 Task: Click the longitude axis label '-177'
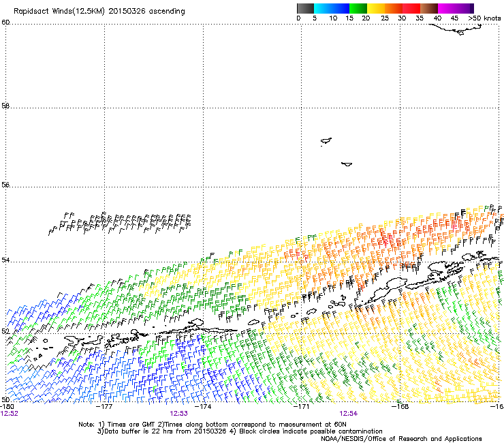tap(104, 407)
